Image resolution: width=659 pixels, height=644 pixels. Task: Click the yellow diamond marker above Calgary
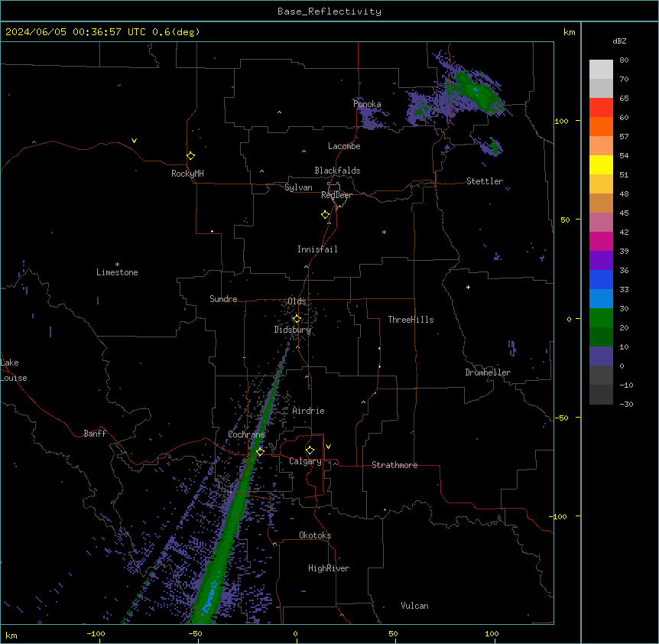310,450
